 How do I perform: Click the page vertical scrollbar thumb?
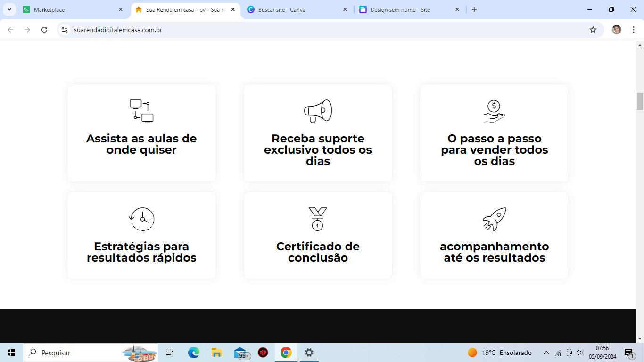(640, 101)
